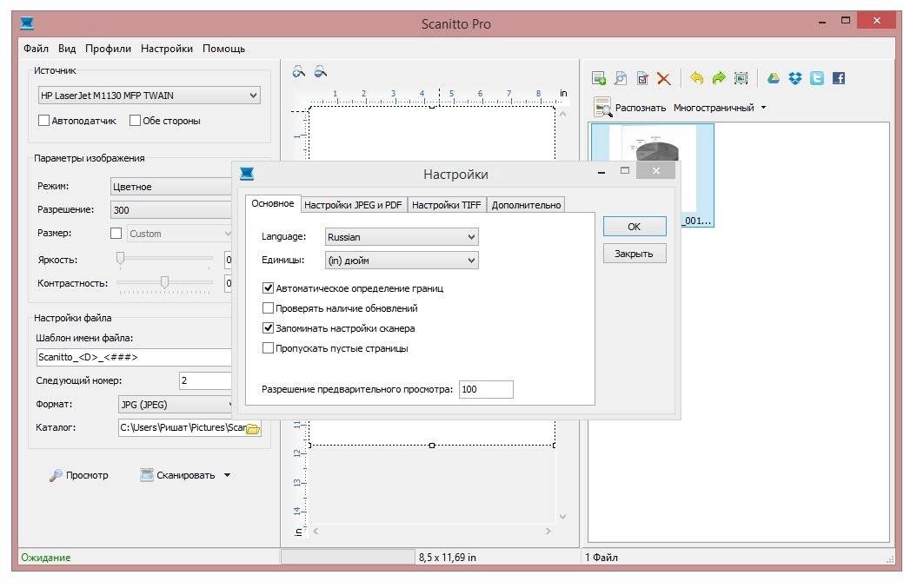Delete the scan with the red X icon
The image size is (917, 588).
click(664, 78)
